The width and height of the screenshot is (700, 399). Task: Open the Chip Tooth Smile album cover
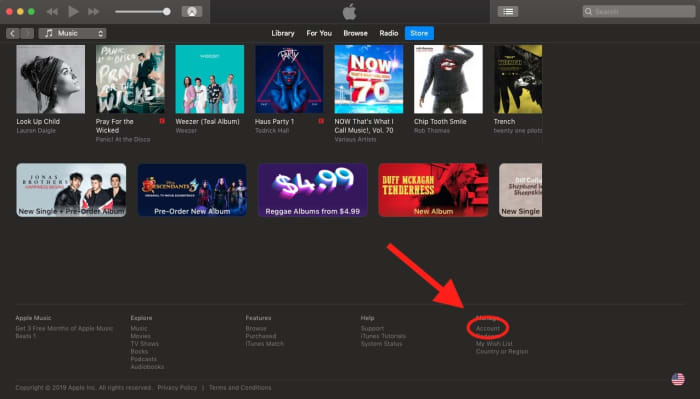[448, 79]
